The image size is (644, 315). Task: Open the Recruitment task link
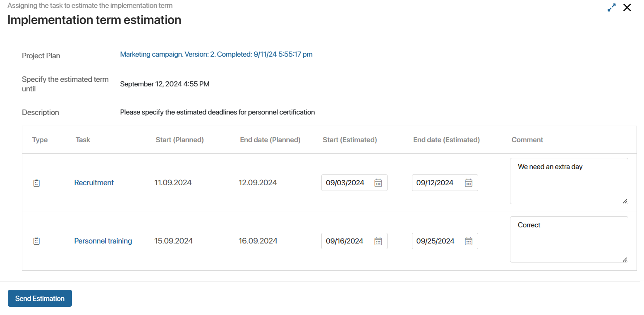94,183
